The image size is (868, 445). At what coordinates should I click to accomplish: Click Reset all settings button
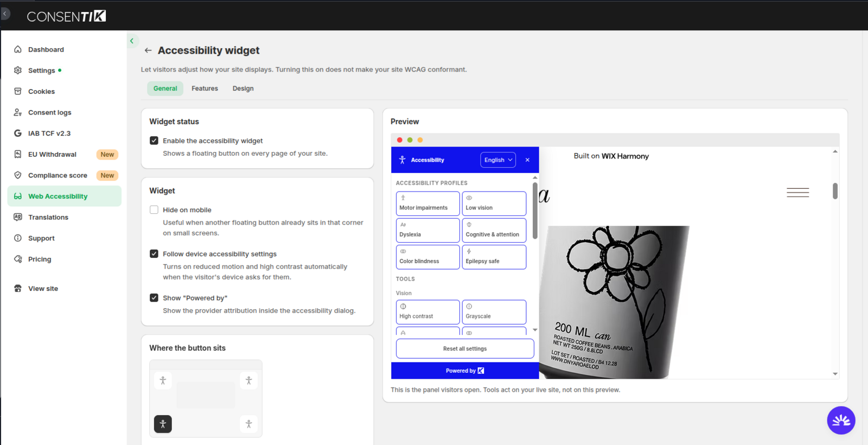[x=465, y=348]
